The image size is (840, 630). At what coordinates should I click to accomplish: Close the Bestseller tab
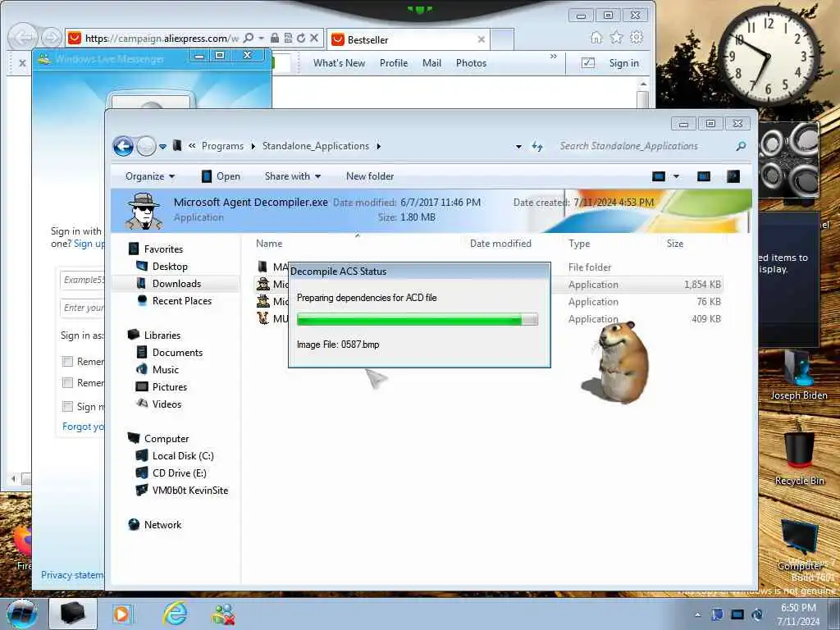click(x=481, y=39)
